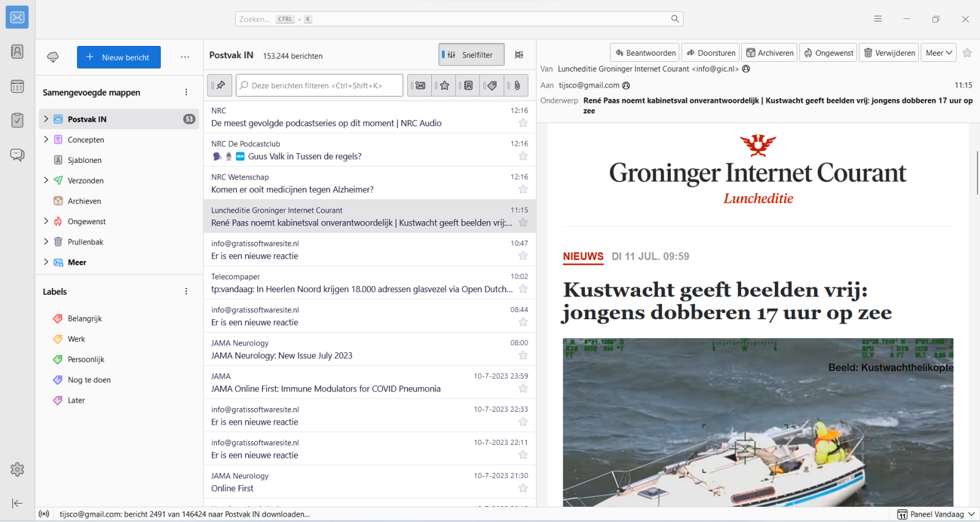
Task: Click the Beantwoorden button
Action: [645, 53]
